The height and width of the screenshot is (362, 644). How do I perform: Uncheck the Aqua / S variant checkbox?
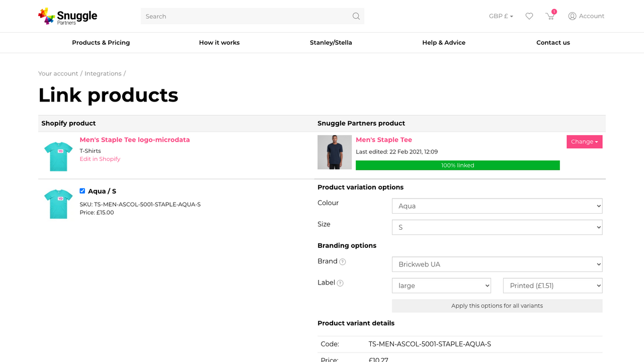pos(82,191)
